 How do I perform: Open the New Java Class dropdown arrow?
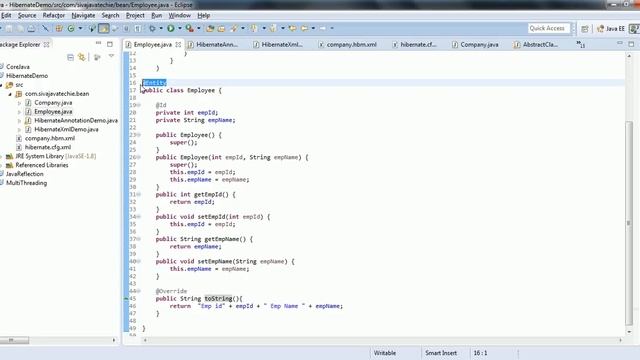coord(80,28)
